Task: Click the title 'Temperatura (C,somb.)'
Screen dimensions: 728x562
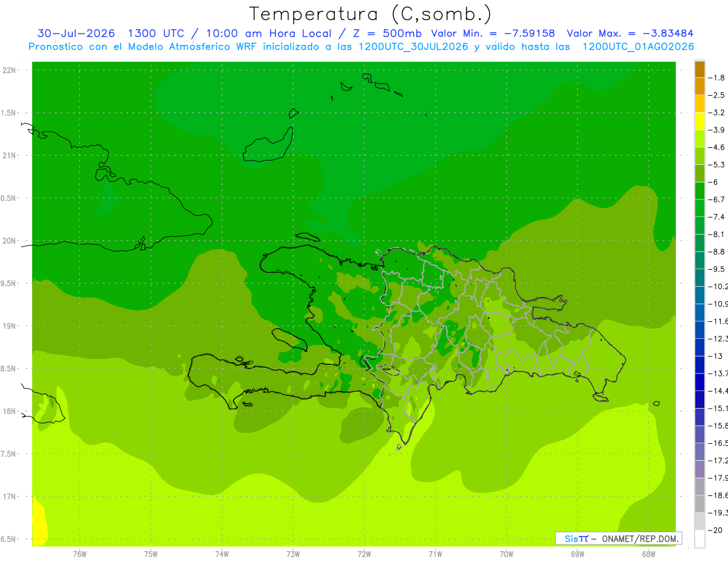Action: (x=370, y=15)
